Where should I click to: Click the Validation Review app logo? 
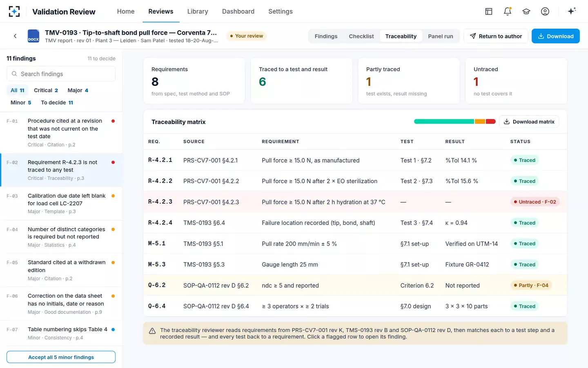tap(14, 11)
